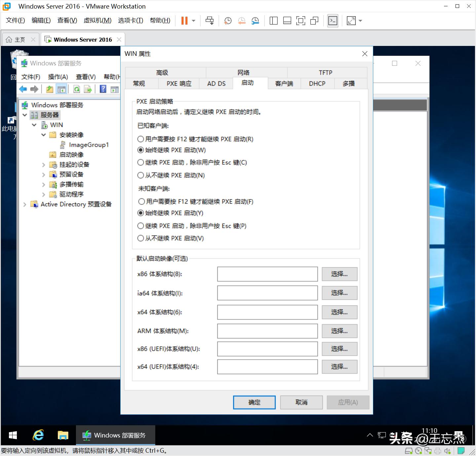Viewport: 476px width, 456px height.
Task: Toggle the console tree in WDS snap-in
Action: click(x=61, y=89)
